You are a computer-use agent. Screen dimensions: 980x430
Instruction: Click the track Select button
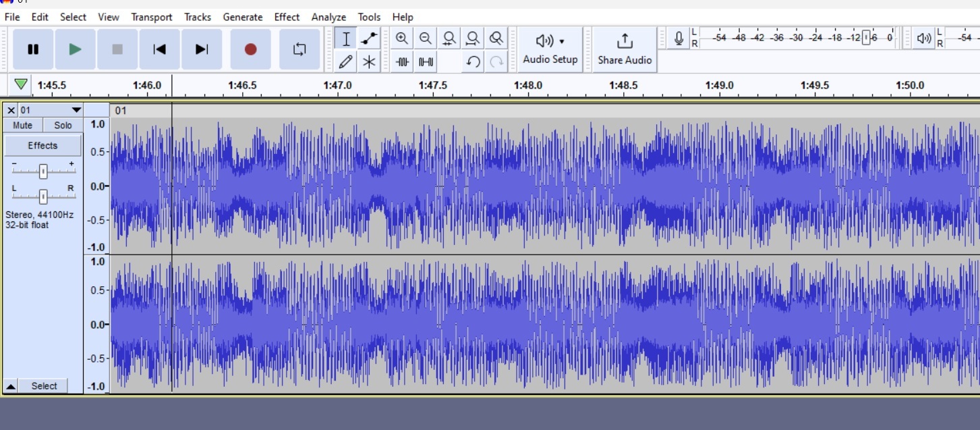[x=45, y=386]
